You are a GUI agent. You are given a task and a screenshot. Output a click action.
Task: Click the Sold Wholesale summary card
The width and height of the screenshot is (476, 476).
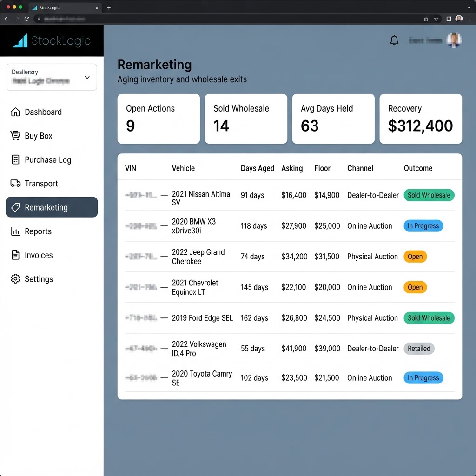point(246,119)
